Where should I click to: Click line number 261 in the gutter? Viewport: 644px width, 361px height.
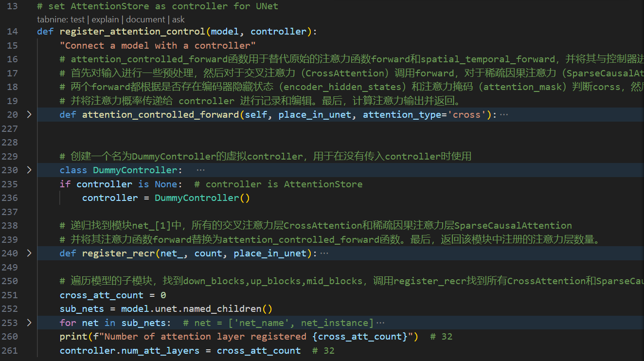tap(10, 351)
